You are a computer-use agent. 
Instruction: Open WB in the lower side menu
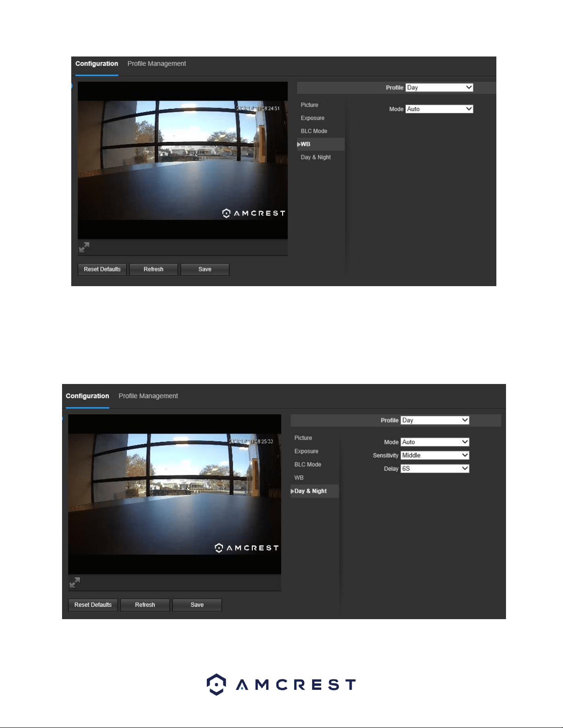pyautogui.click(x=299, y=478)
